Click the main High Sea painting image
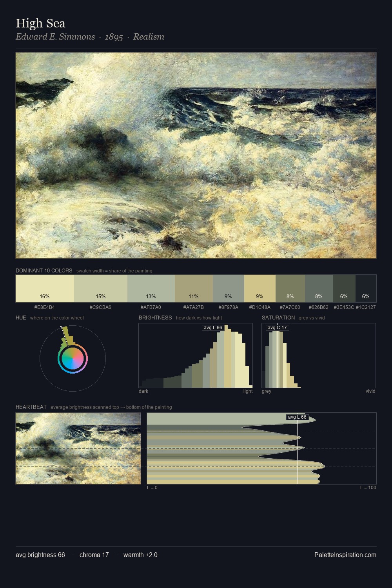Screen dimensions: 392x588 tap(196, 156)
